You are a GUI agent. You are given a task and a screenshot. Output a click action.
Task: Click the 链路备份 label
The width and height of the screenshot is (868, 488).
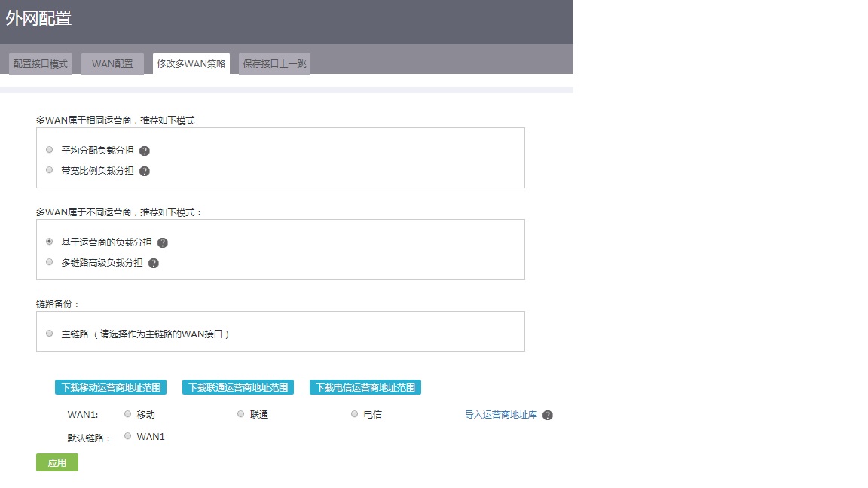[x=57, y=304]
